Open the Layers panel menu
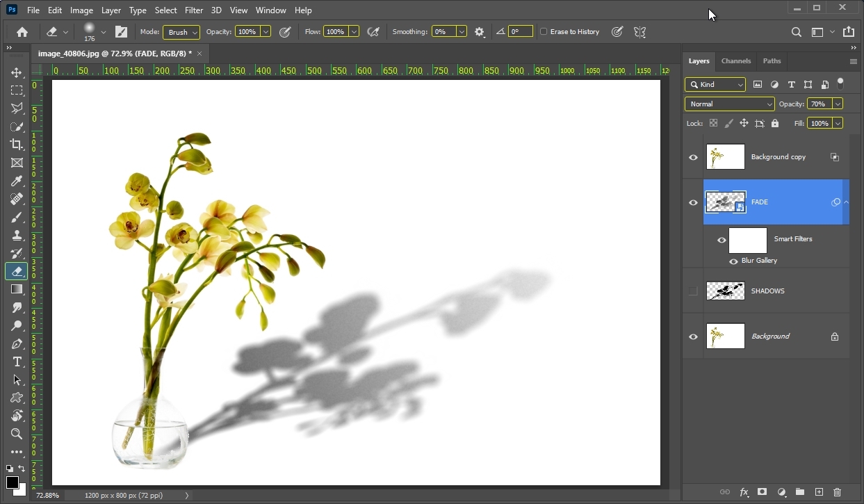 tap(854, 61)
